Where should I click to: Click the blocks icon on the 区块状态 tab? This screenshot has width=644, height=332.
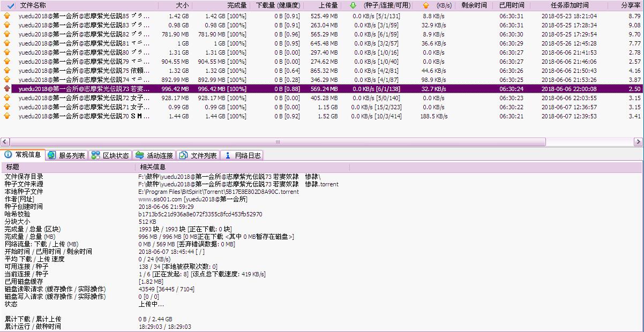coord(95,155)
